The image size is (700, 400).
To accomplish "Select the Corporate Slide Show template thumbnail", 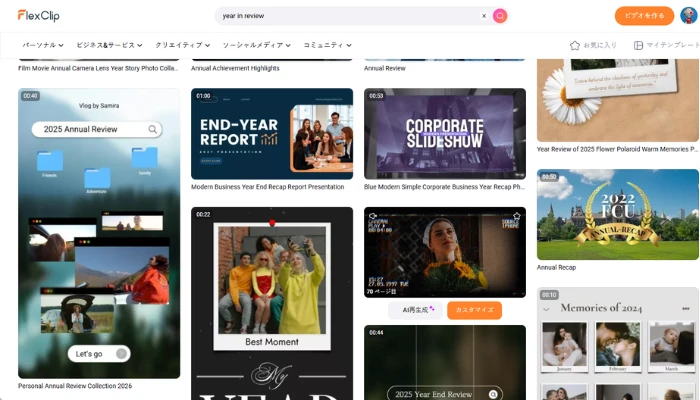I will [444, 133].
